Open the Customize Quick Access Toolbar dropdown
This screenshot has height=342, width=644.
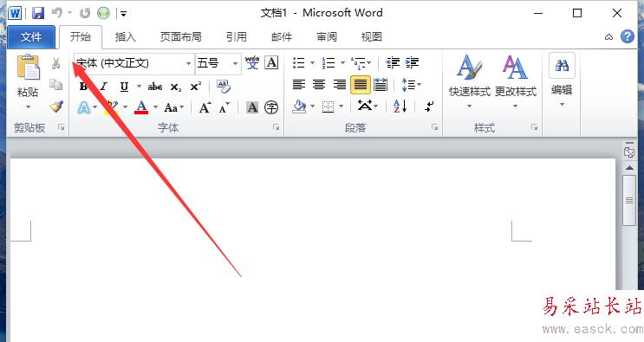123,14
